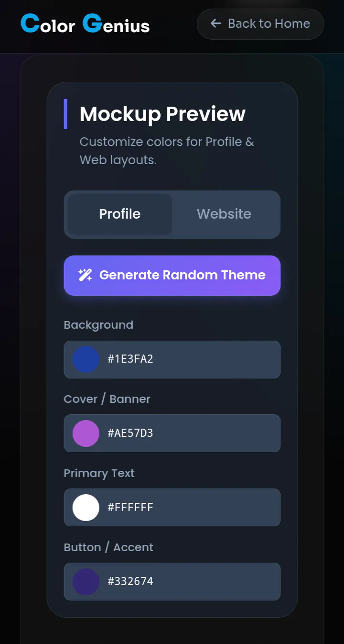Screen dimensions: 344x644
Task: Click the magic wand icon on Generate button
Action: (x=85, y=275)
